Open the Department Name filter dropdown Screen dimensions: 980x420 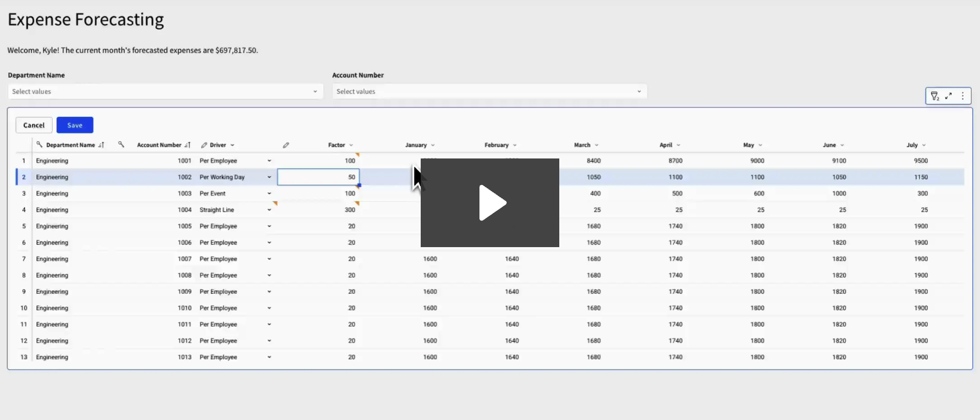coord(165,91)
